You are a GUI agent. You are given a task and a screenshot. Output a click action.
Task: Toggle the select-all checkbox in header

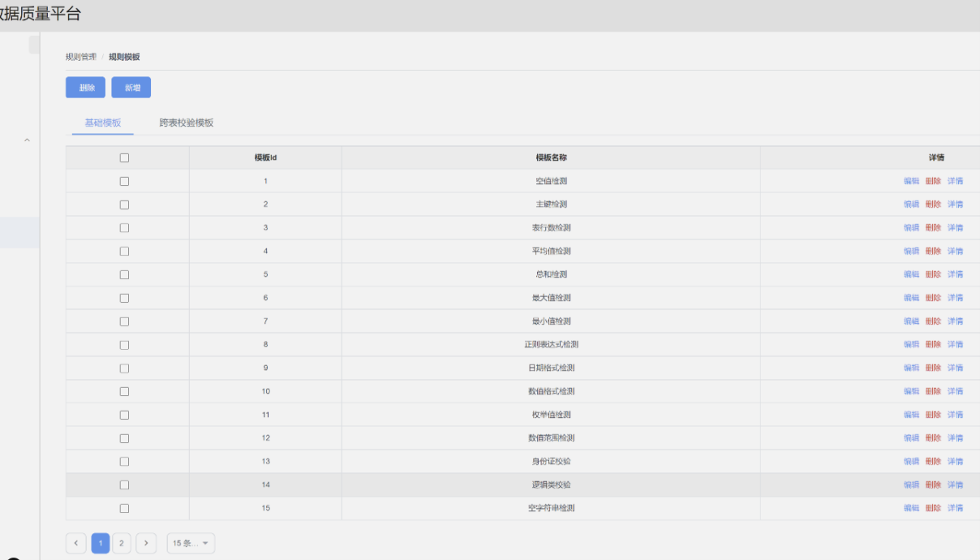coord(124,158)
